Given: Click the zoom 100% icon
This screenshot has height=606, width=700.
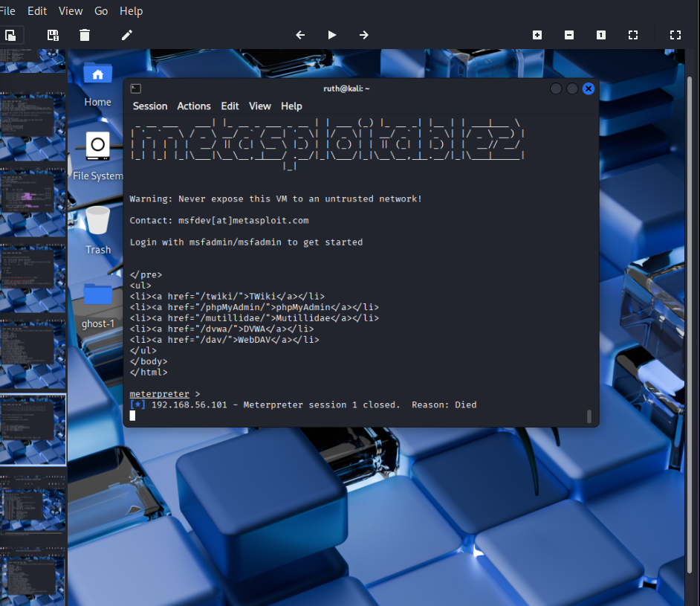Looking at the screenshot, I should [601, 35].
